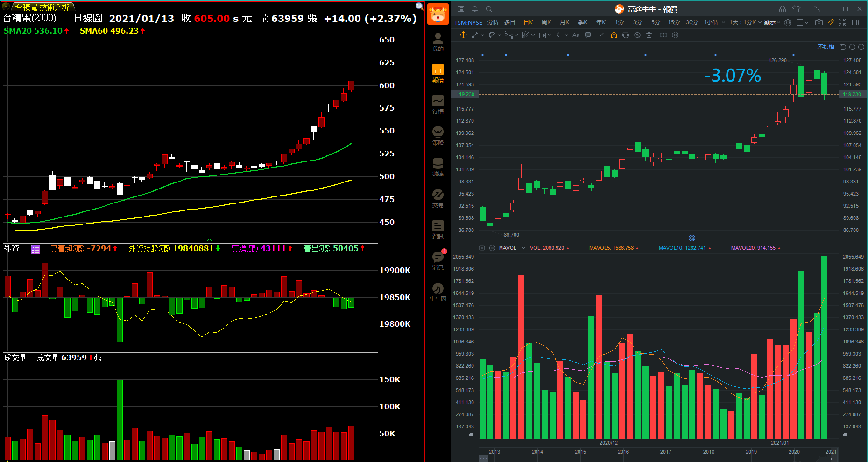Screen dimensions: 868x462
Task: Toggle hide drawings eye icon
Action: pyautogui.click(x=637, y=35)
